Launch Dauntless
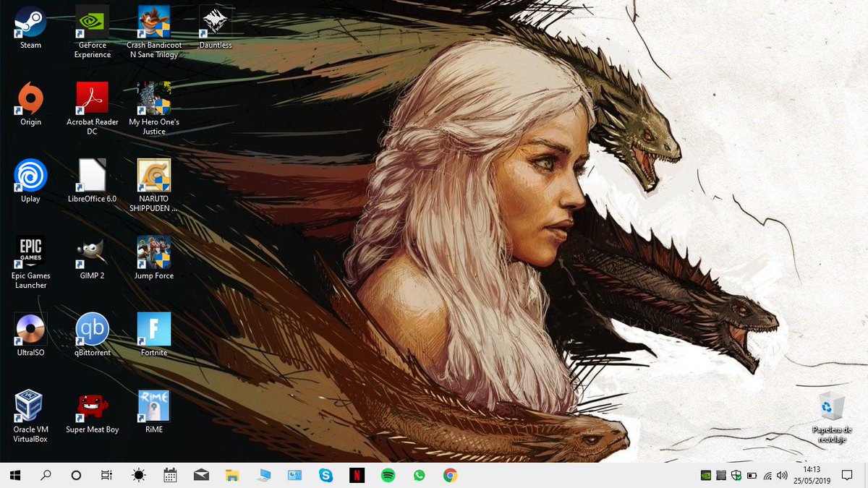Screen dimensions: 868x488 pyautogui.click(x=215, y=20)
